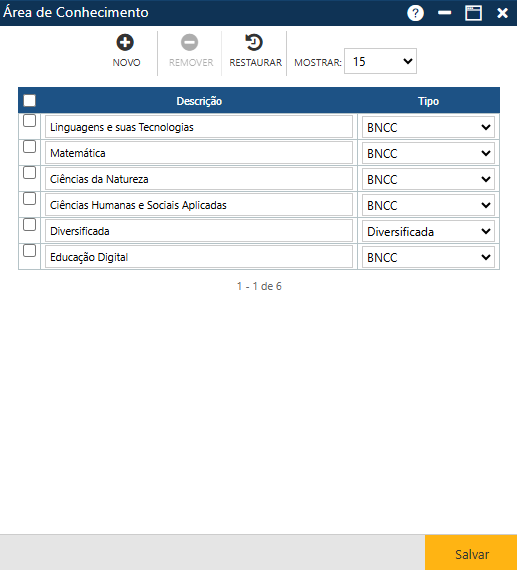517x570 pixels.
Task: Click the REMOVER minus icon
Action: click(190, 43)
